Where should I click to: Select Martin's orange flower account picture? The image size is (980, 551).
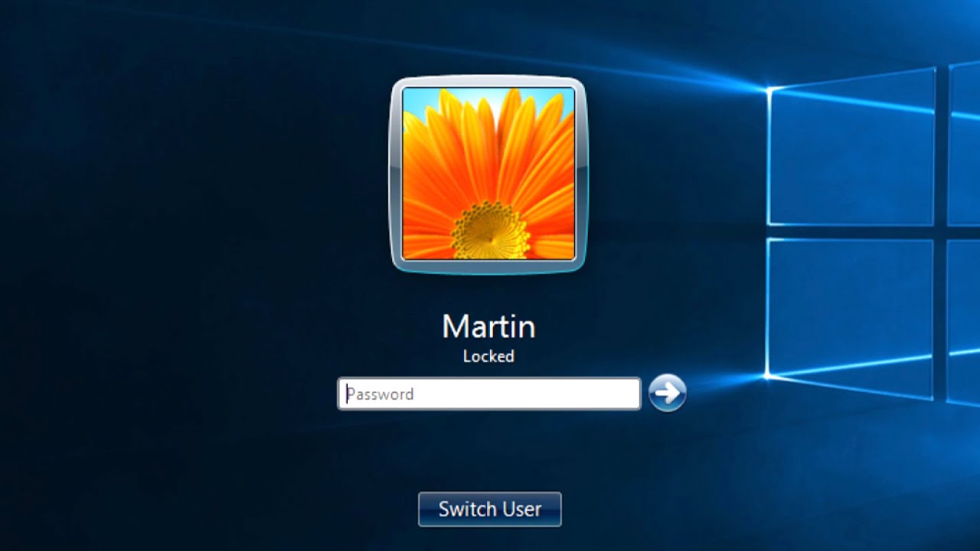pyautogui.click(x=488, y=174)
